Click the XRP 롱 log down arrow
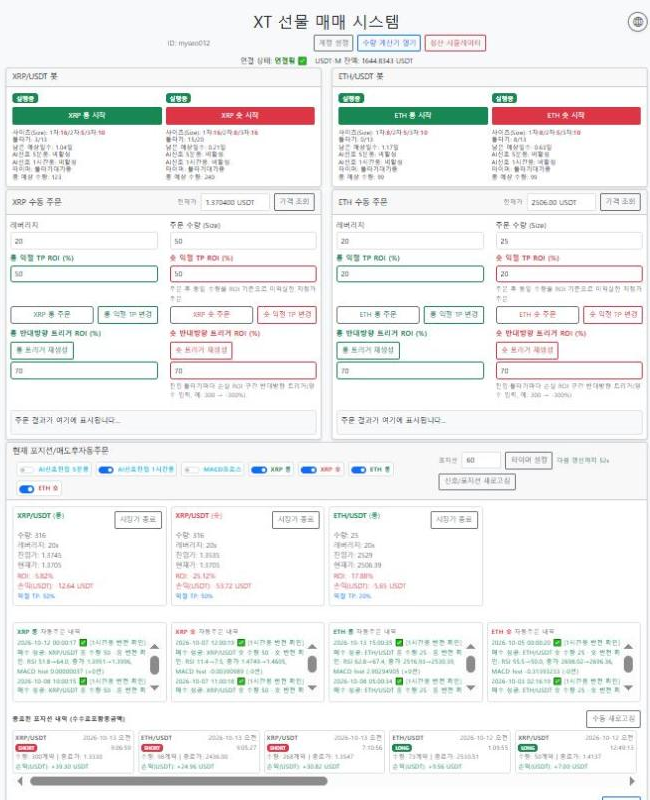 point(155,688)
